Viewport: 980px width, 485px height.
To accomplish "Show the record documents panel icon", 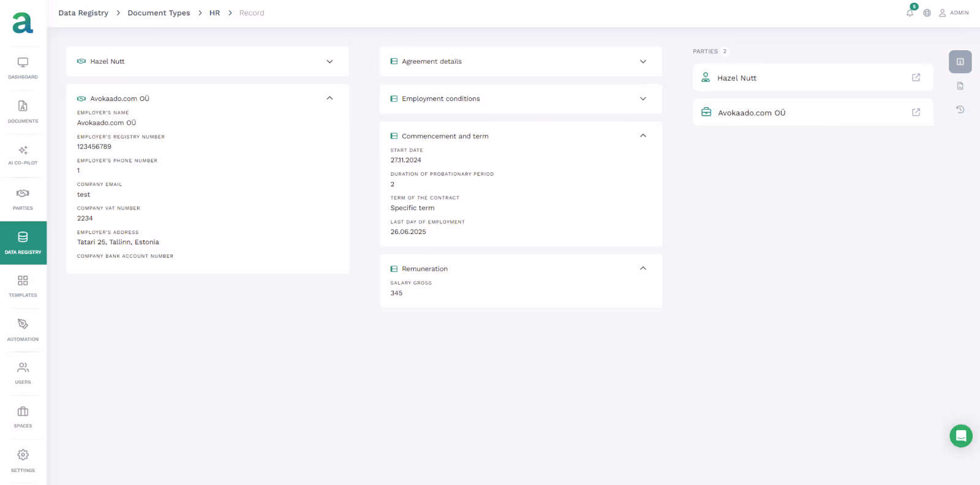I will click(960, 86).
